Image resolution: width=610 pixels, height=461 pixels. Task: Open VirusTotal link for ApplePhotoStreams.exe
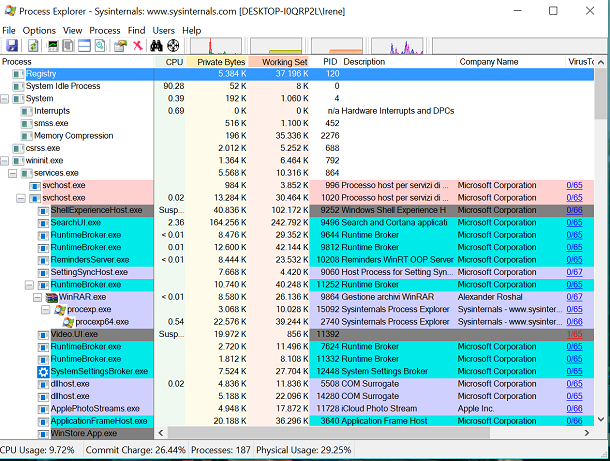pos(574,408)
